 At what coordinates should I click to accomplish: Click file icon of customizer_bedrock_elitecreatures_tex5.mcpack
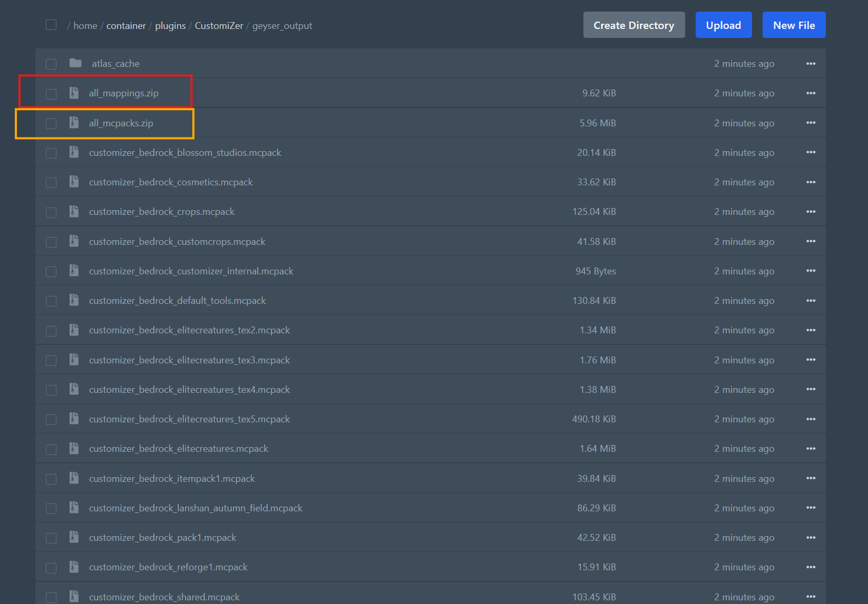(x=74, y=419)
